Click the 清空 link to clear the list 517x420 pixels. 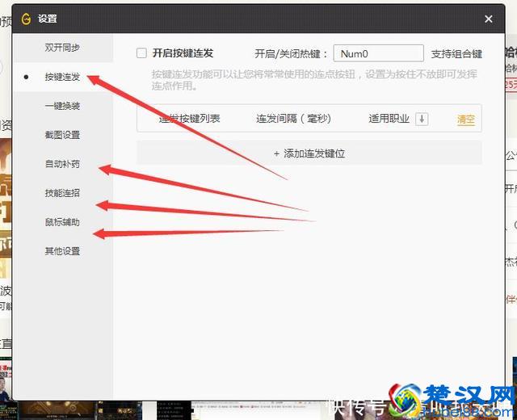(x=466, y=119)
